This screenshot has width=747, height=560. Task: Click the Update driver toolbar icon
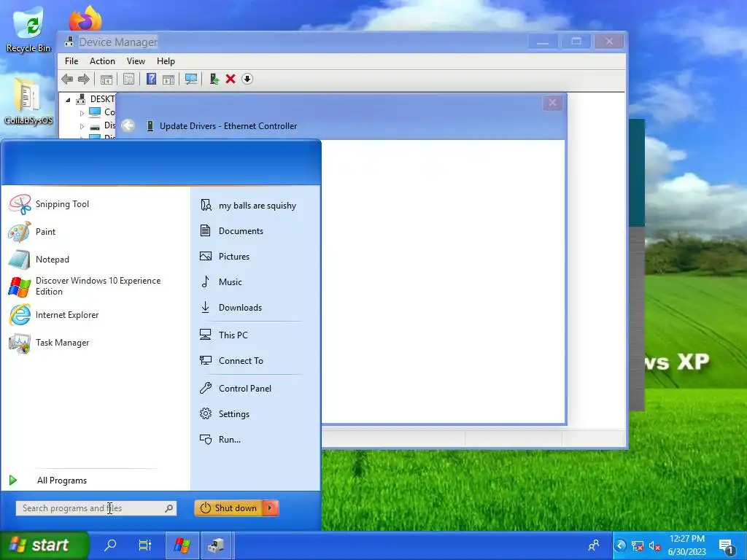point(214,79)
